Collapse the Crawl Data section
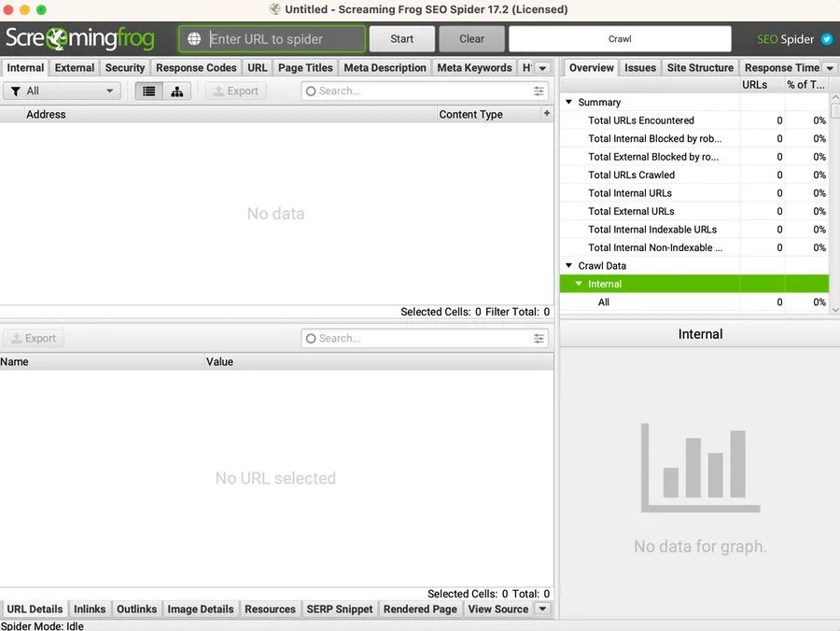This screenshot has width=840, height=631. 569,265
